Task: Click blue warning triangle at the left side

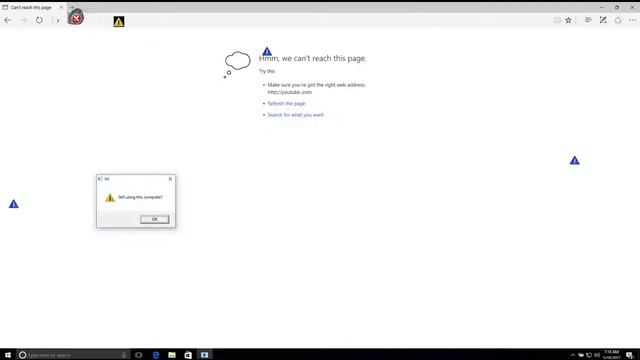Action: (x=13, y=204)
